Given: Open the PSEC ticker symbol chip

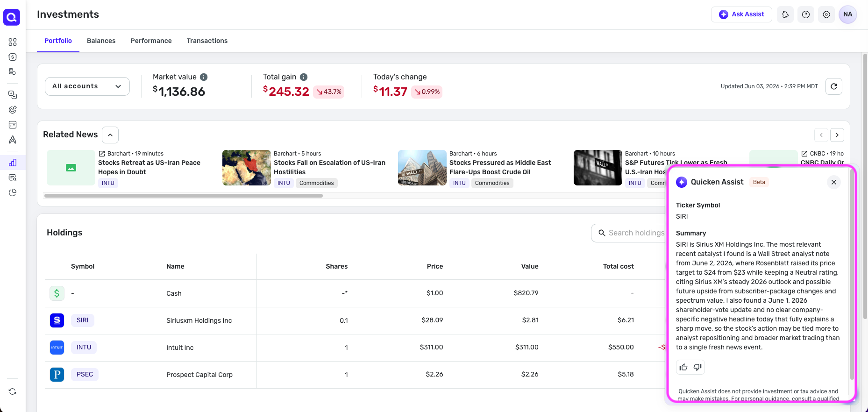Looking at the screenshot, I should point(85,375).
